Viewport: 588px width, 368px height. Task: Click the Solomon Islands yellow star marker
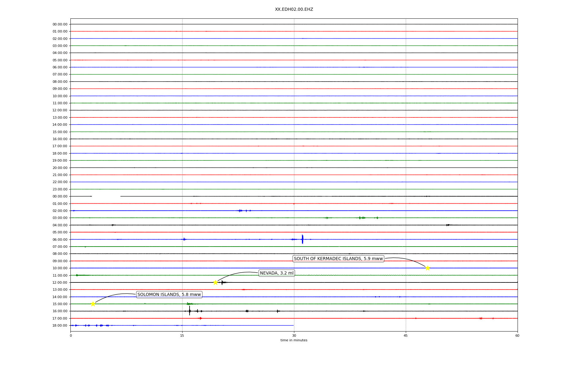(x=93, y=304)
